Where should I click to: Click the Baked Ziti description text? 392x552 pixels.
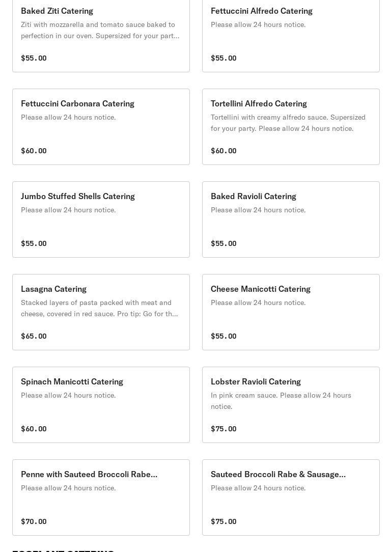coord(100,30)
